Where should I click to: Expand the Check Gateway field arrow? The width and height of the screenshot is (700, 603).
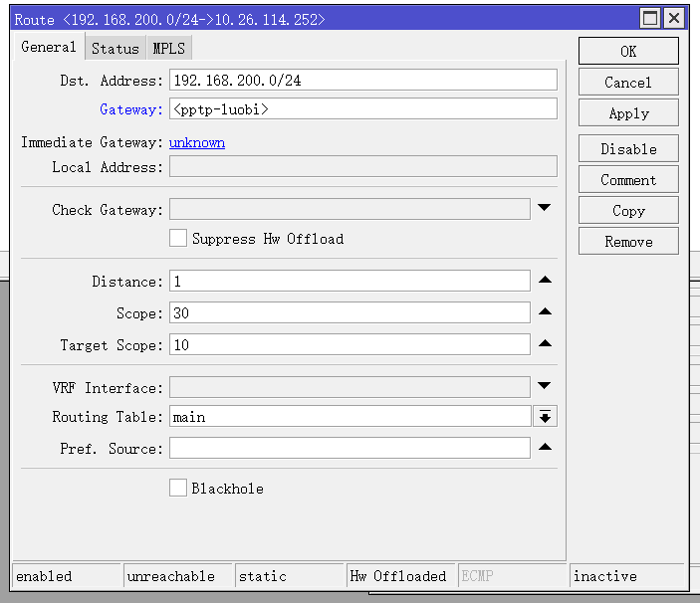545,208
